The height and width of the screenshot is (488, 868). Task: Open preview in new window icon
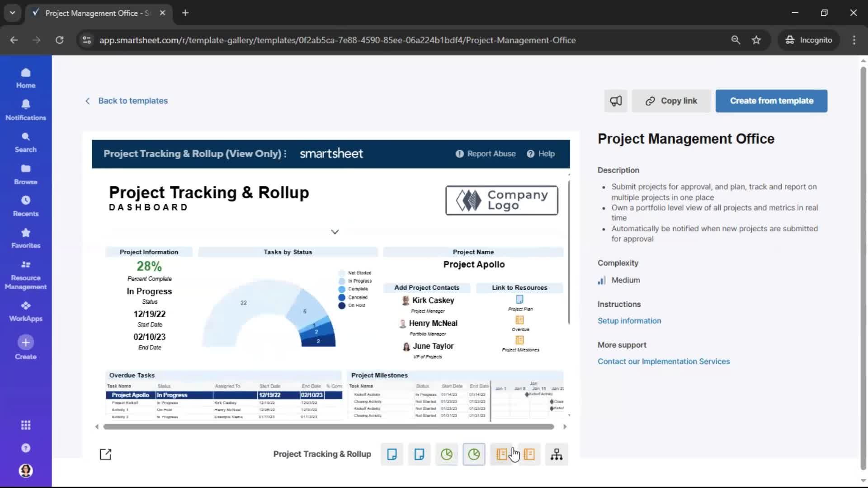[x=105, y=454]
